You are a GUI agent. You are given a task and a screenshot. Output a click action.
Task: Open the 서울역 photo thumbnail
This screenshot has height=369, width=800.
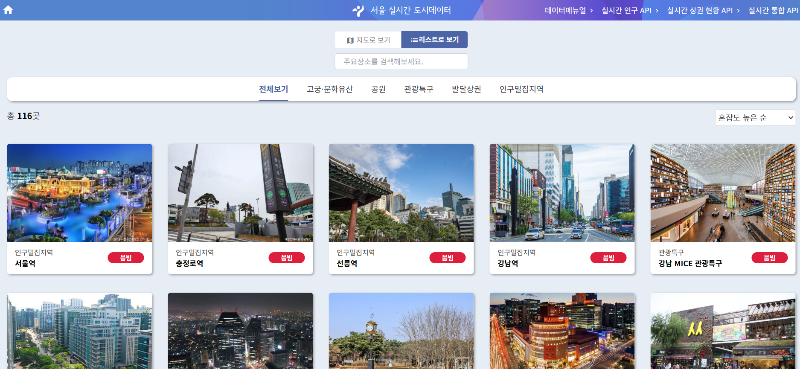80,193
